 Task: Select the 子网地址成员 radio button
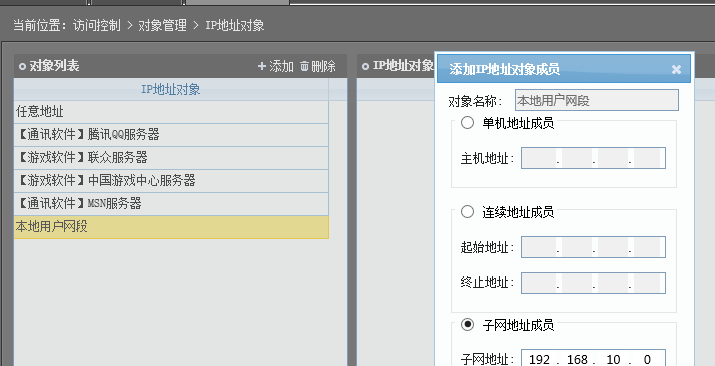[467, 325]
